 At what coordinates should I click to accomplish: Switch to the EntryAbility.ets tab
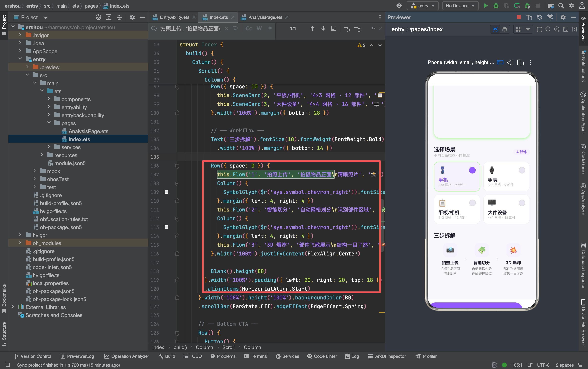[174, 17]
